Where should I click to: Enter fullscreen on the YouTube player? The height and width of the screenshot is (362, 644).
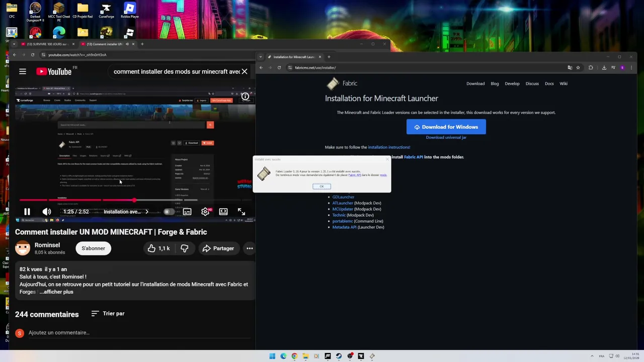tap(242, 212)
